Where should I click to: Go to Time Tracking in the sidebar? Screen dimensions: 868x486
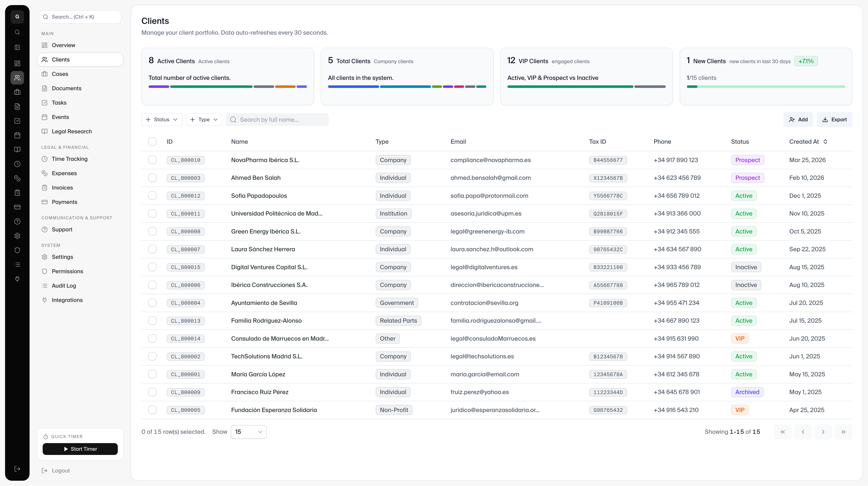(80, 159)
